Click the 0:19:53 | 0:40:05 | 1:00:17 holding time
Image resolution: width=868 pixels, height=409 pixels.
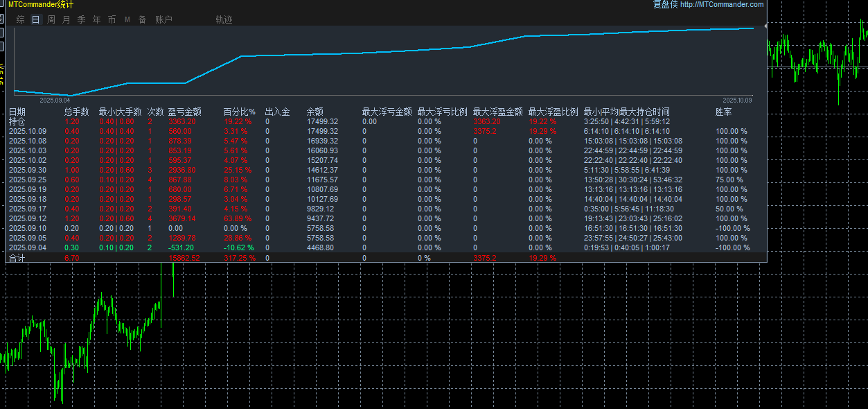[627, 247]
